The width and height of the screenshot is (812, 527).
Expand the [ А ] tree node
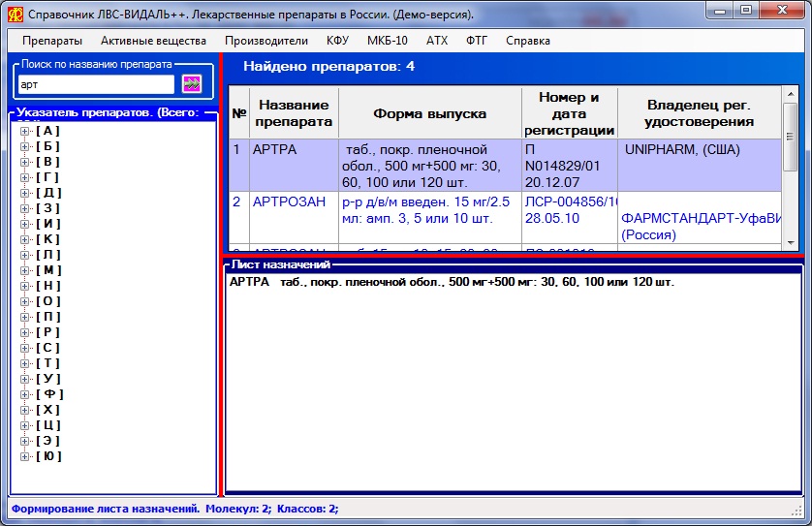(24, 132)
